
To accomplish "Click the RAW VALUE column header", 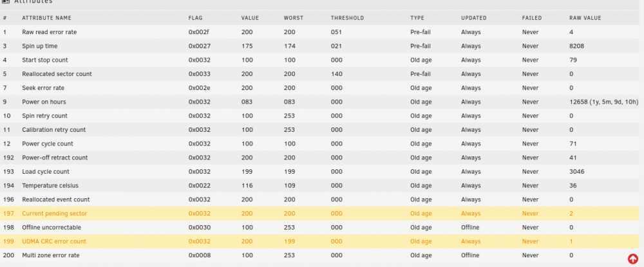I will coord(585,18).
